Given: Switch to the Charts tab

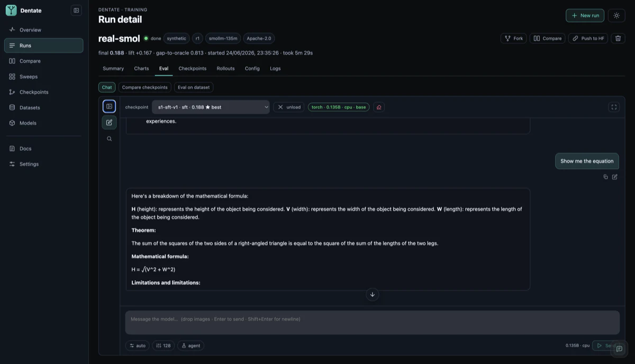Looking at the screenshot, I should (141, 69).
